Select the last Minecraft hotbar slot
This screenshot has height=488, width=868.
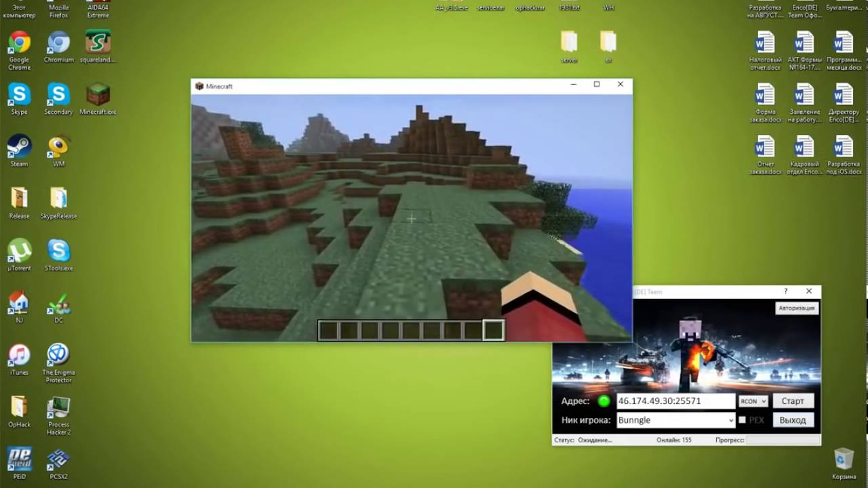click(x=494, y=330)
